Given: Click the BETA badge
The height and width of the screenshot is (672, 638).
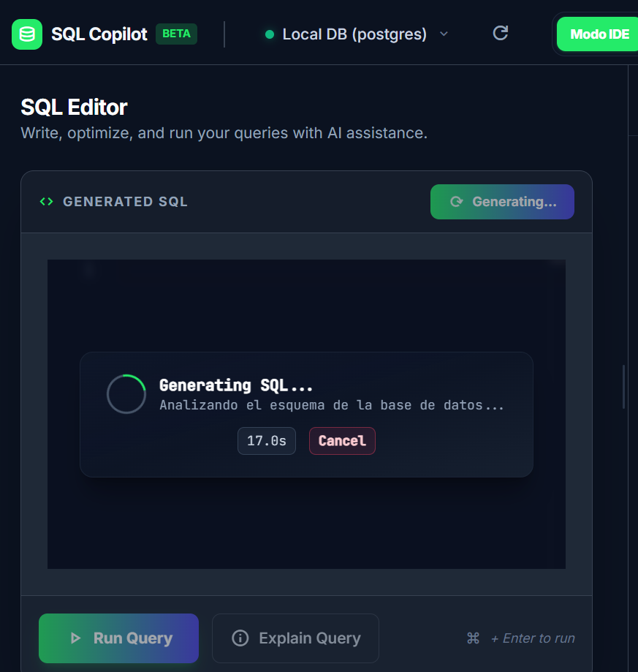Looking at the screenshot, I should coord(176,34).
